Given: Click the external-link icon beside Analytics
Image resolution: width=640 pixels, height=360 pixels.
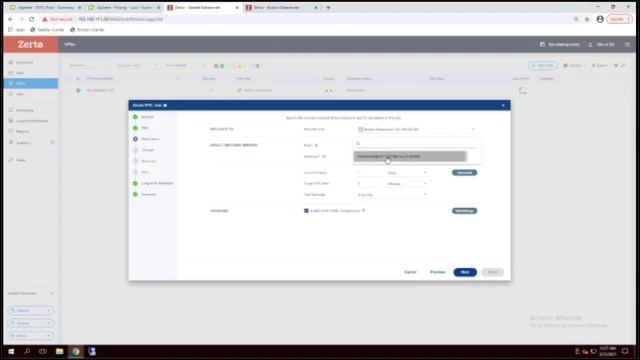Looking at the screenshot, I should 52,142.
